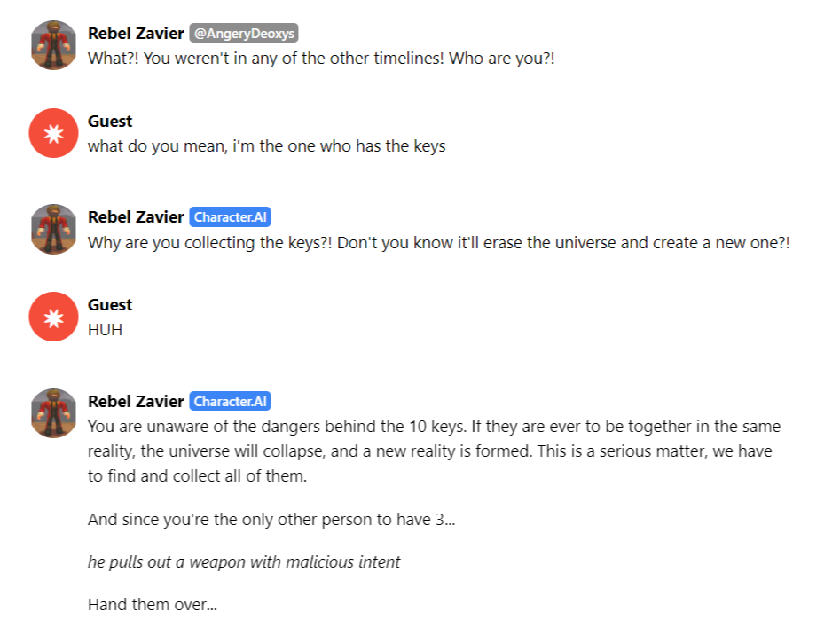The image size is (840, 620).
Task: Click the Guest name on the keys message
Action: 110,121
